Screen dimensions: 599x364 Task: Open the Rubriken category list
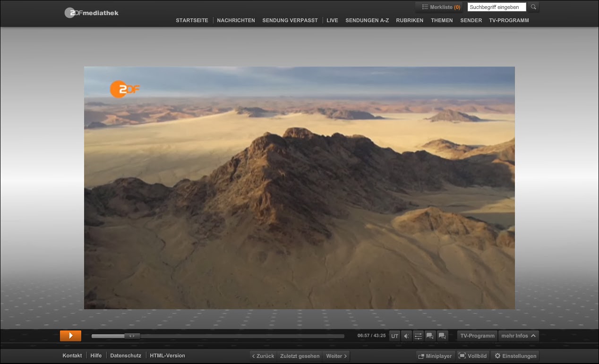click(x=410, y=20)
